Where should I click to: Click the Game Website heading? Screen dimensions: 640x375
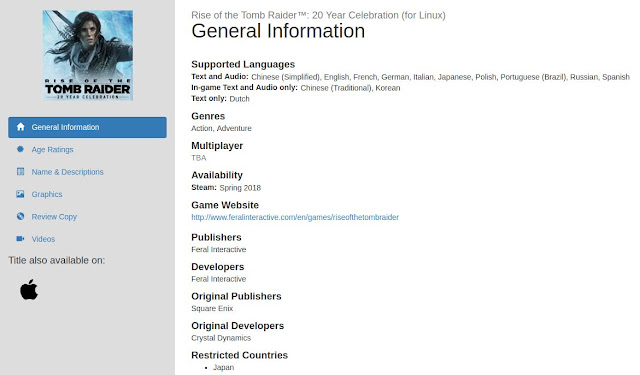tap(225, 205)
